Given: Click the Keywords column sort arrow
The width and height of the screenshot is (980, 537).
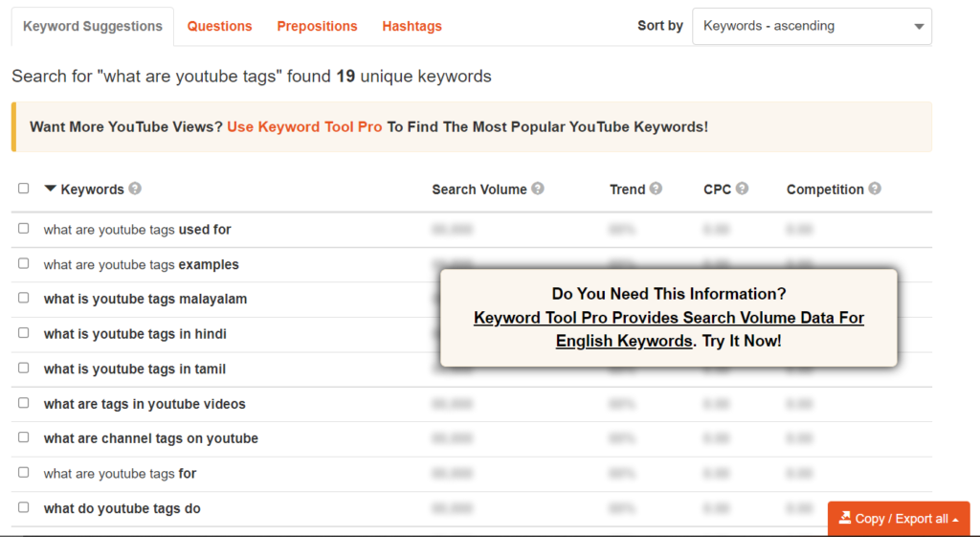Looking at the screenshot, I should coord(51,189).
